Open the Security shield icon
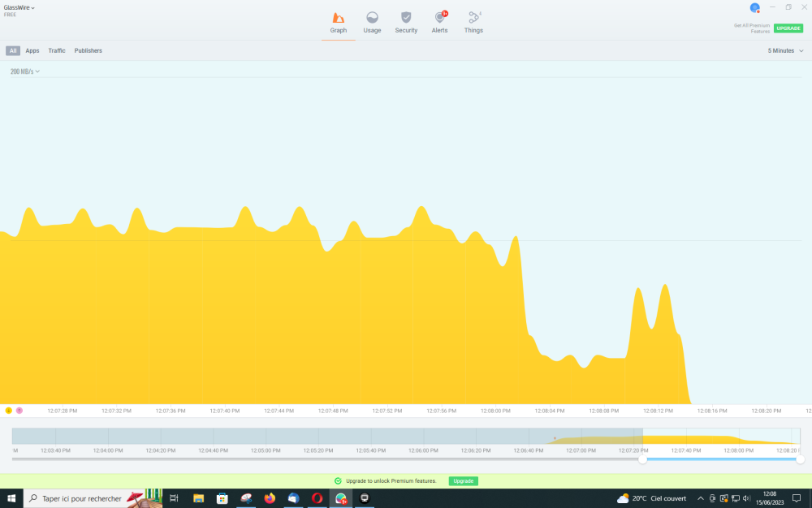 point(406,18)
